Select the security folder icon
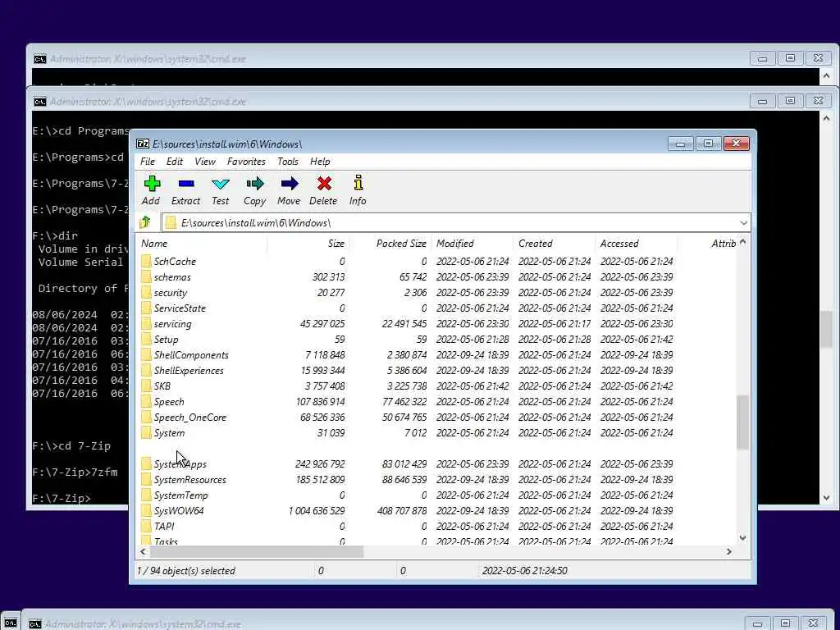This screenshot has width=840, height=630. [x=146, y=292]
